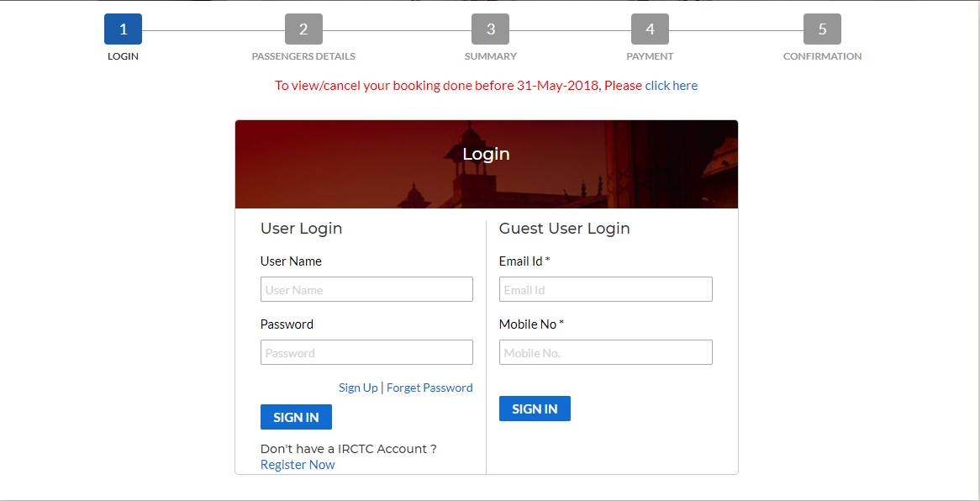Focus the User Name input field
Screen dimensions: 980x501
pyautogui.click(x=366, y=290)
